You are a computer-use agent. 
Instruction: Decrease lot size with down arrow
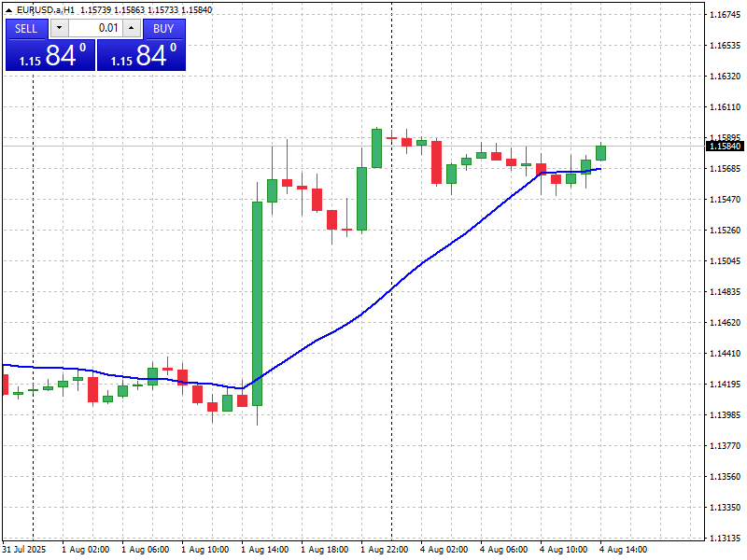coord(58,29)
